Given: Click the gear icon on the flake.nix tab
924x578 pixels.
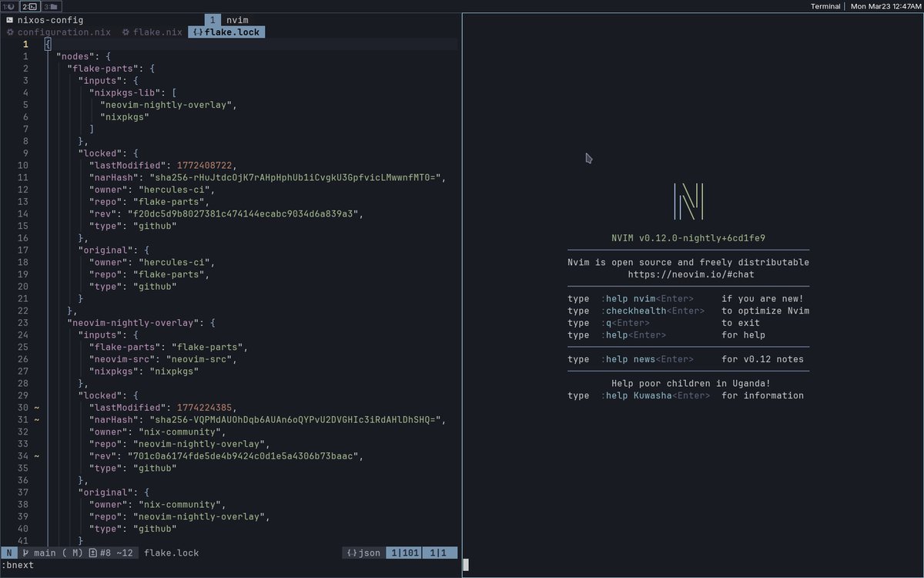Looking at the screenshot, I should [x=126, y=32].
